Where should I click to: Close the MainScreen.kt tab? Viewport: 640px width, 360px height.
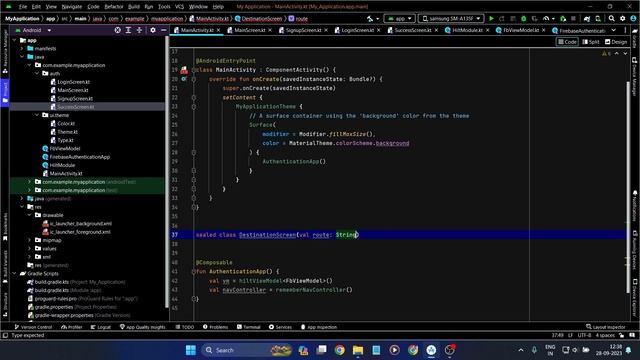pyautogui.click(x=270, y=30)
